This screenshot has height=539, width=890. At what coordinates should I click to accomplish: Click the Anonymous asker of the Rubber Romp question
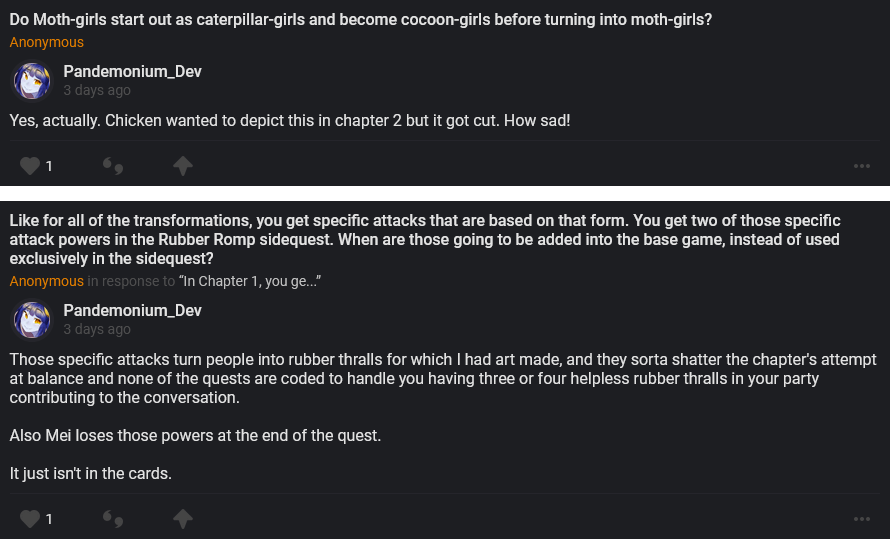[x=47, y=281]
